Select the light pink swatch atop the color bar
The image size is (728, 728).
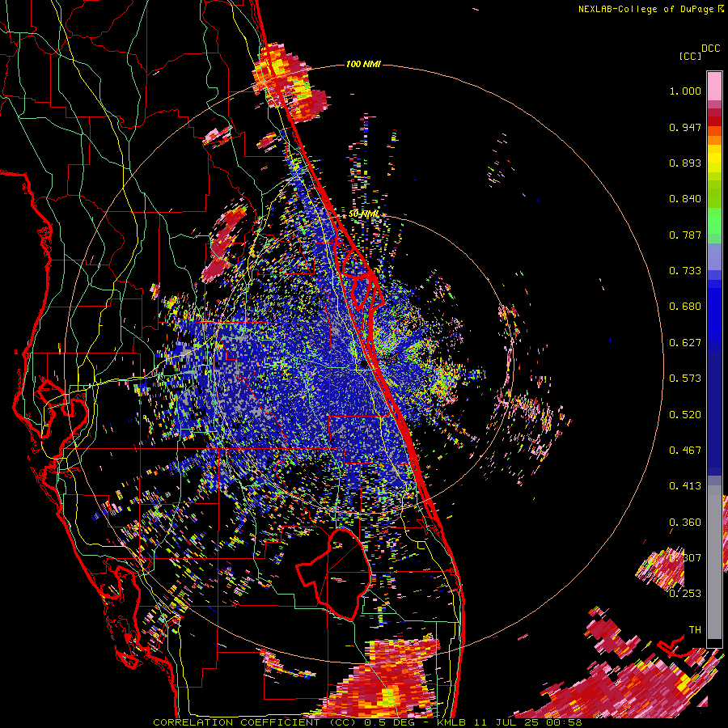(x=714, y=86)
